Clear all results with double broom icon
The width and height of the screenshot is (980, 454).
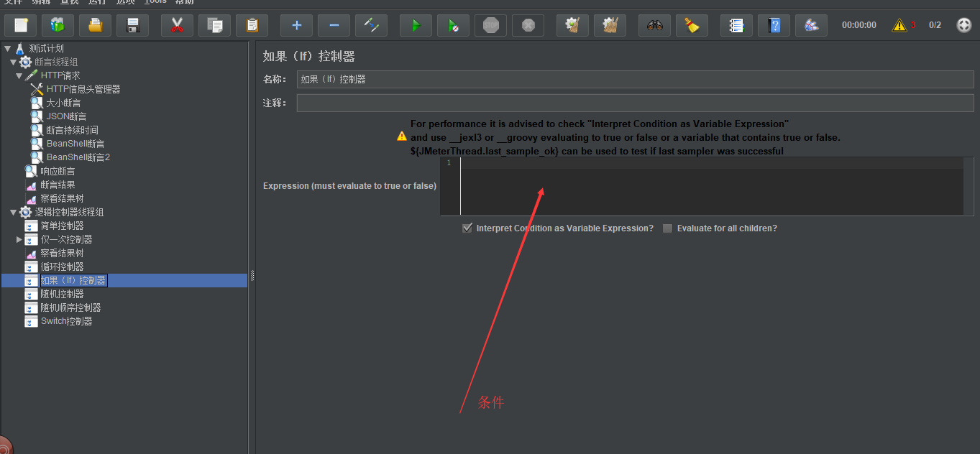(x=610, y=25)
